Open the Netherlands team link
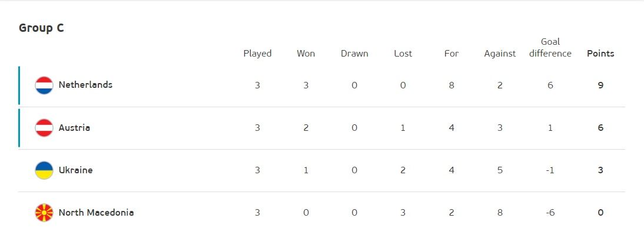This screenshot has width=644, height=241. (x=85, y=85)
